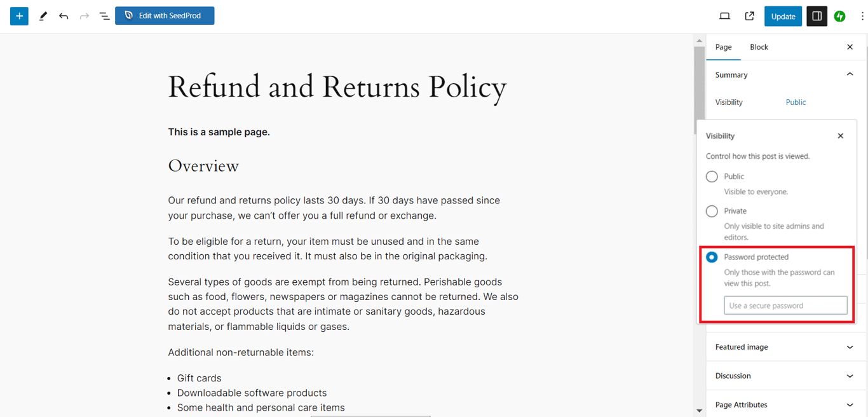
Task: Choose Private visibility for the post
Action: click(712, 210)
